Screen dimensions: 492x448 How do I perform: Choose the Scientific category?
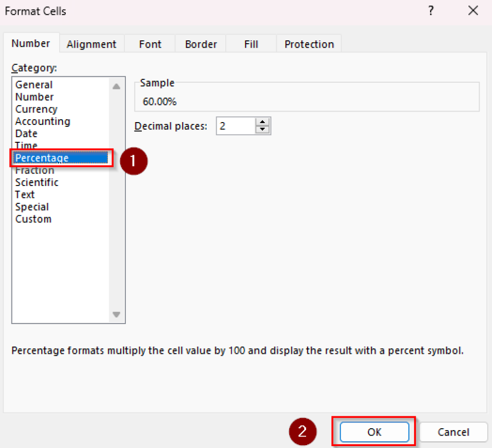(x=37, y=182)
